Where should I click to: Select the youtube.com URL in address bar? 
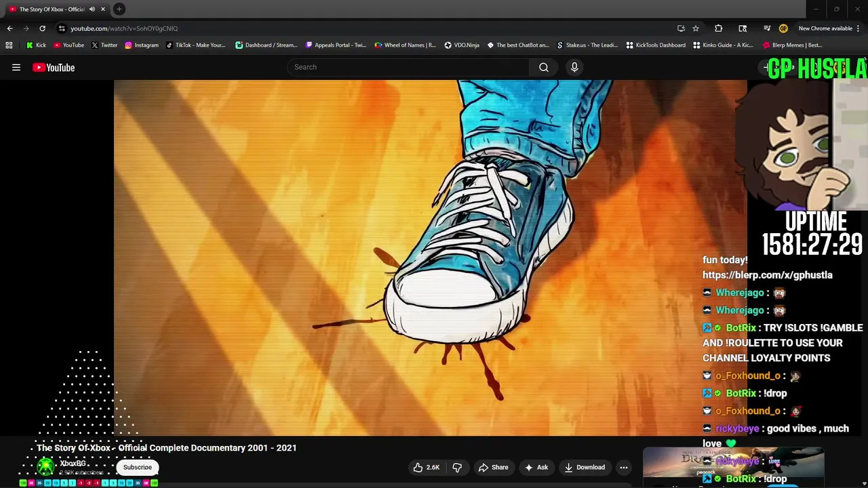point(124,28)
